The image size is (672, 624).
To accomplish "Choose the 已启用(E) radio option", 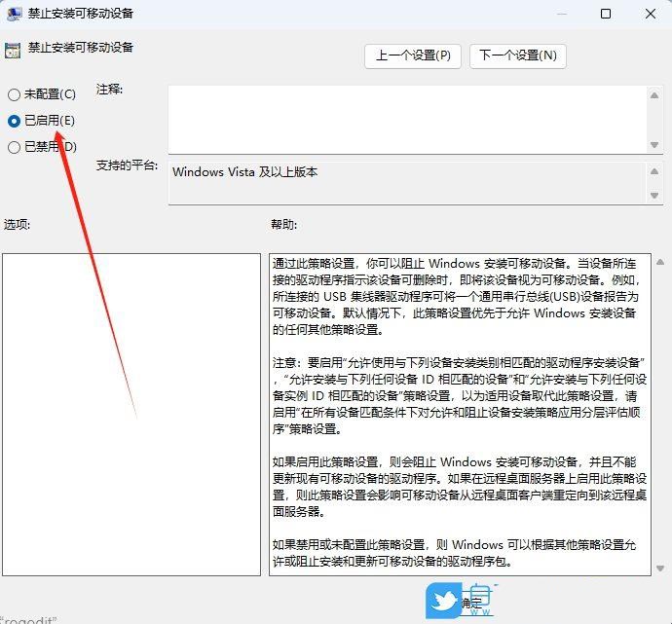I will [14, 121].
